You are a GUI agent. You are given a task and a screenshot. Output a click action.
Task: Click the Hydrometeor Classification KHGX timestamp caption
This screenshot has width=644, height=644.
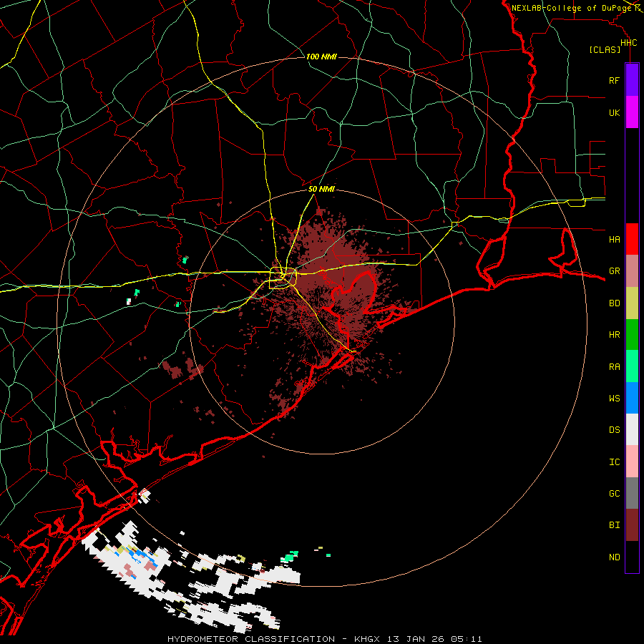324,639
